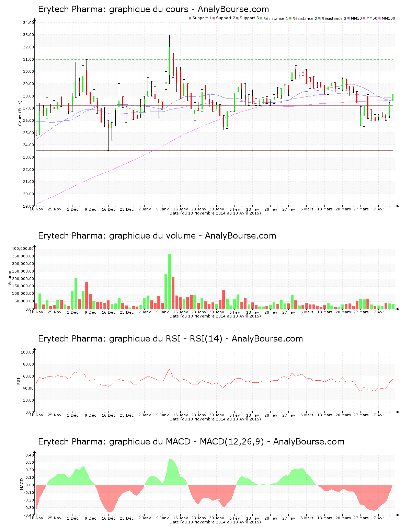This screenshot has height=532, width=412.
Task: Click the Support 2 legend color square
Action: (x=214, y=18)
